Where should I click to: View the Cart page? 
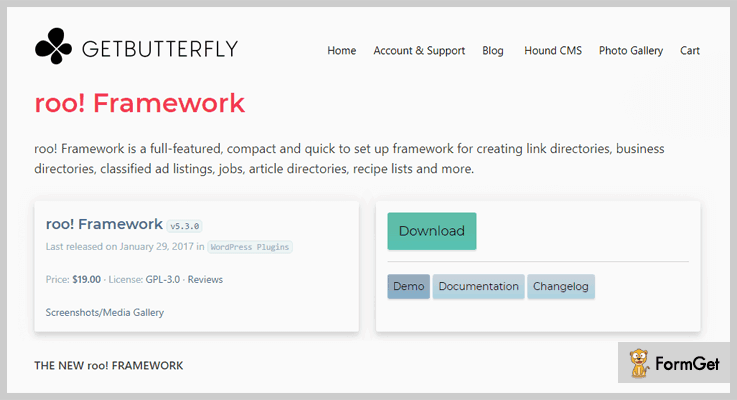[690, 50]
